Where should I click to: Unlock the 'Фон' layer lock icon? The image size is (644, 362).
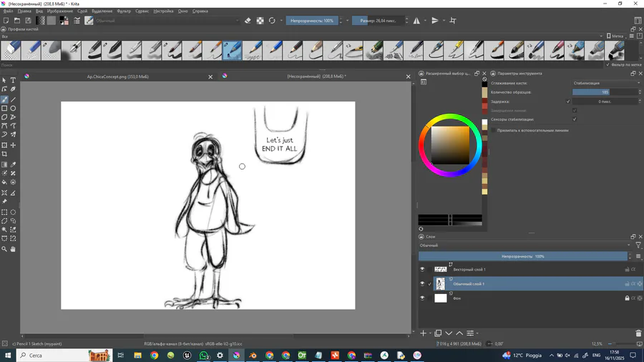click(x=627, y=298)
